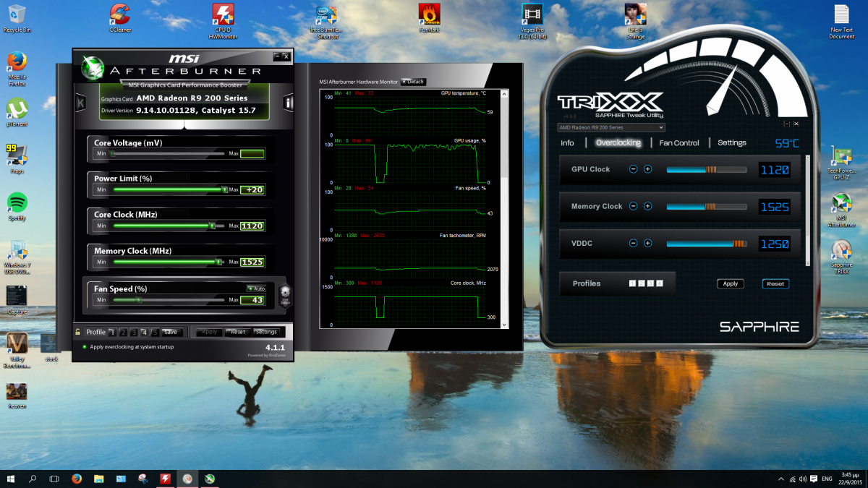Launch Vegas Pro 13.0 shortcut
The height and width of the screenshot is (488, 868).
[532, 20]
